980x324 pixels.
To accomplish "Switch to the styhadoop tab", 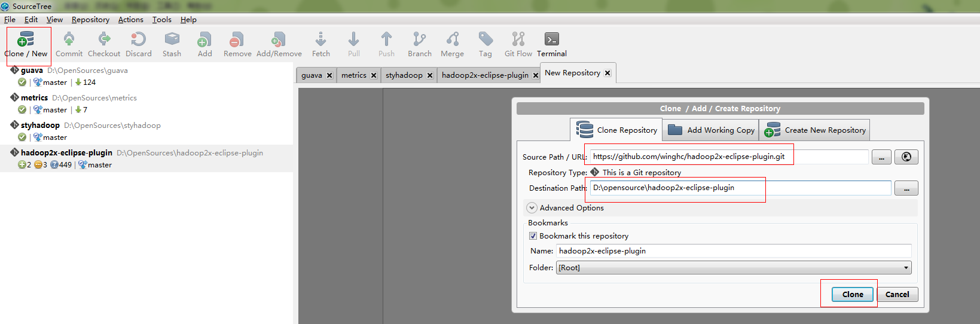I will pyautogui.click(x=404, y=75).
